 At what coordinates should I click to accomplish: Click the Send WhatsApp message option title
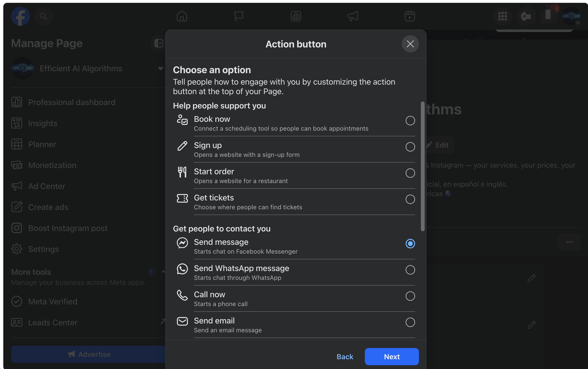[x=241, y=268]
